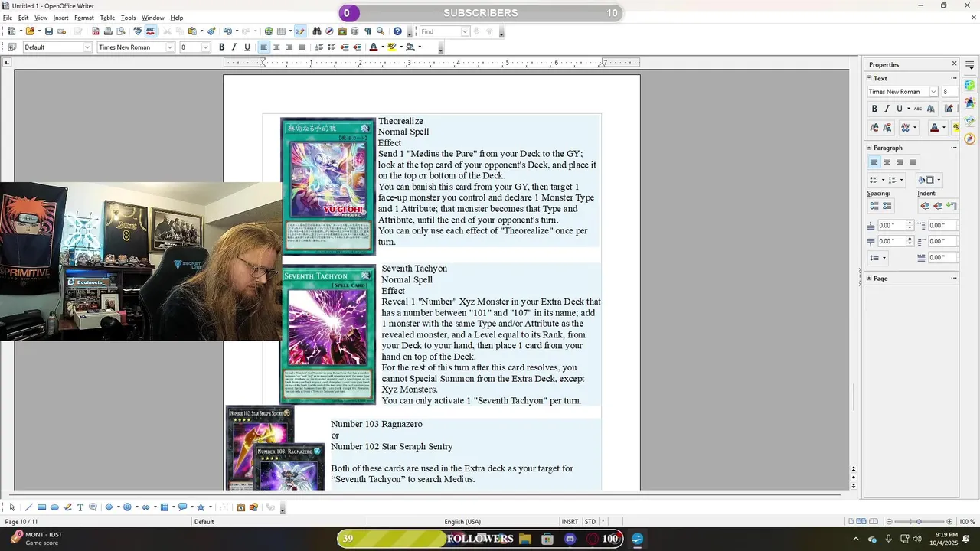Open the sidebar Times New Roman font dropdown
Image resolution: width=980 pixels, height=551 pixels.
[933, 92]
